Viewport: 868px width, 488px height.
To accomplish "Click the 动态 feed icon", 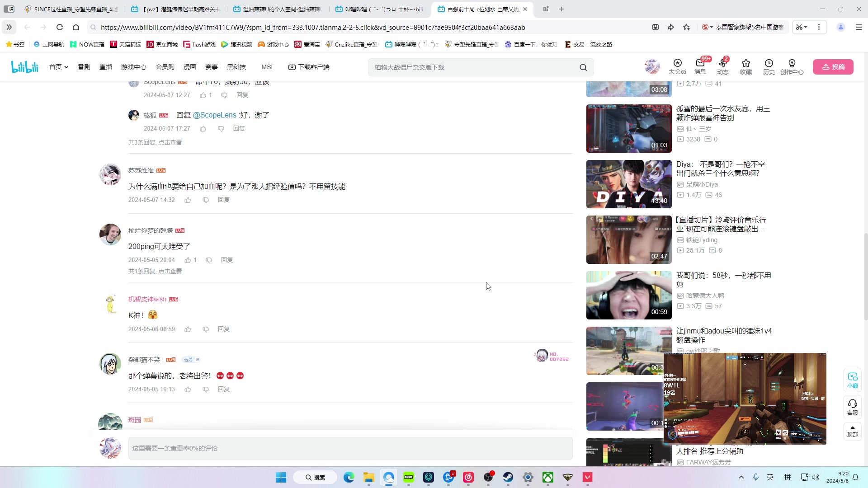I will coord(723,66).
